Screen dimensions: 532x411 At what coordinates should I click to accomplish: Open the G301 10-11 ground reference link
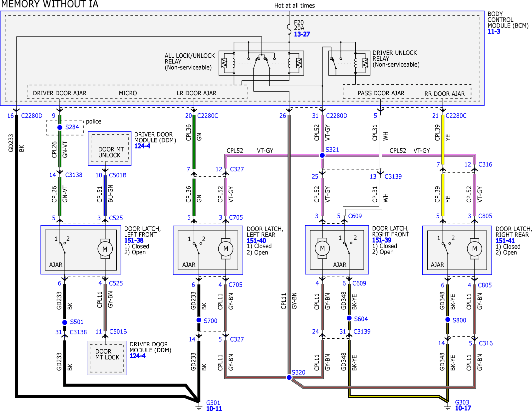214,408
